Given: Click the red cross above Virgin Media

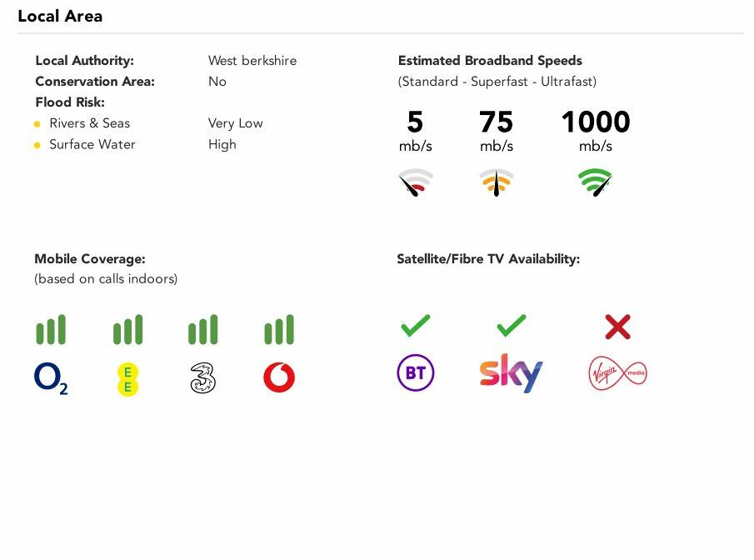Looking at the screenshot, I should (x=617, y=327).
